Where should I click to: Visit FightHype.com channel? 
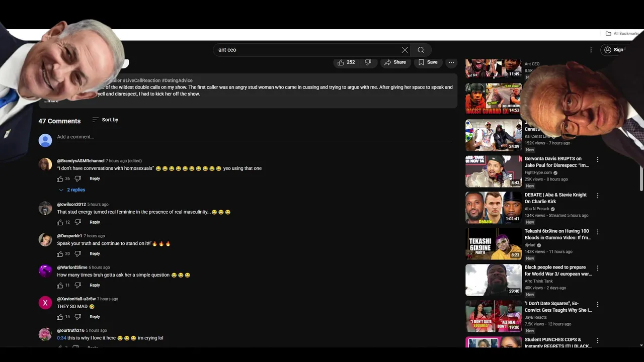pos(538,172)
